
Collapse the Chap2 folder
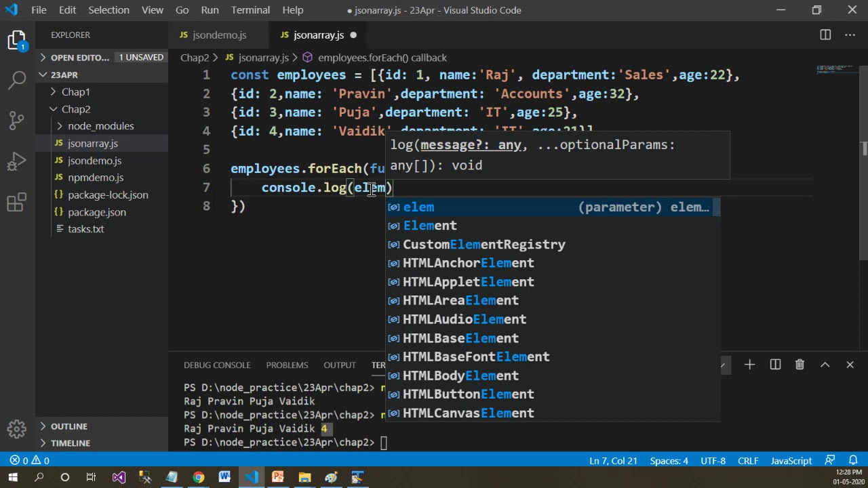pos(75,109)
